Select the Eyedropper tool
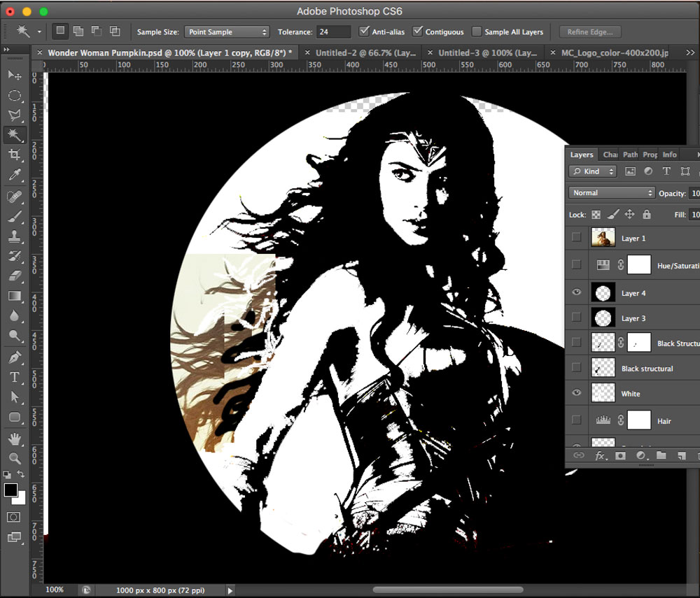700x598 pixels. (x=14, y=175)
